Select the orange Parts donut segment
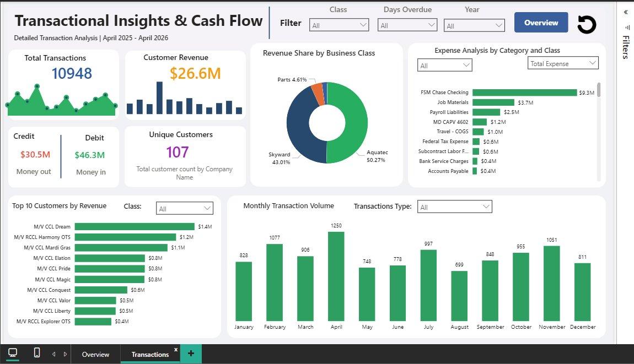This screenshot has height=364, width=634. click(318, 94)
